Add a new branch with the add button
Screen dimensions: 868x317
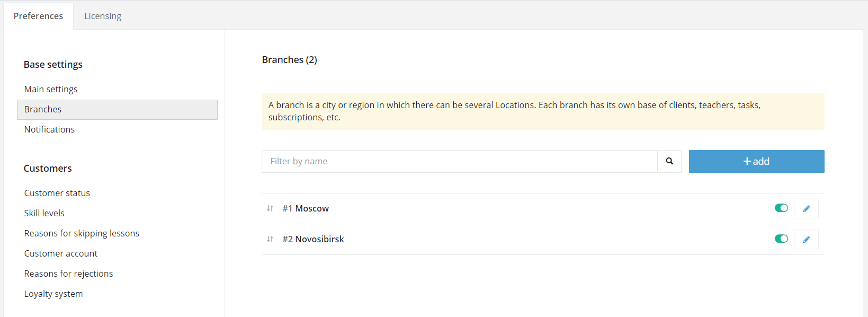coord(756,161)
